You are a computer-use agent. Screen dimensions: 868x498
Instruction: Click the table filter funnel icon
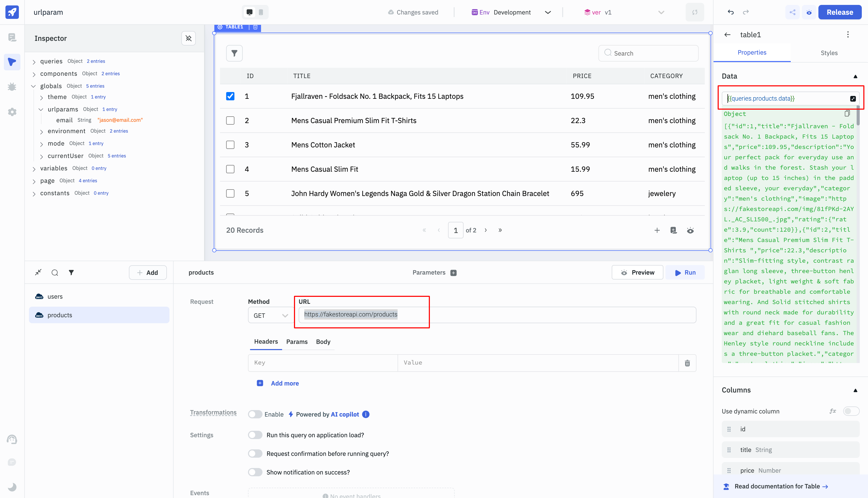[234, 53]
